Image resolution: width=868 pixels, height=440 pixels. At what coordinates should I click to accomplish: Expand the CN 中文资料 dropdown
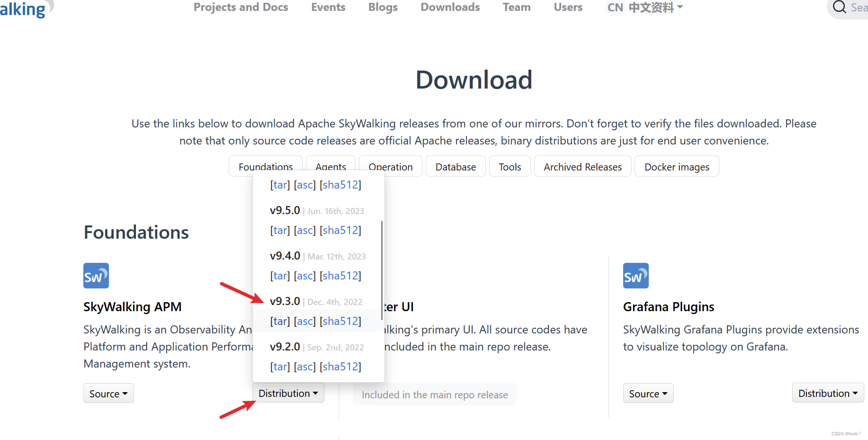[645, 8]
